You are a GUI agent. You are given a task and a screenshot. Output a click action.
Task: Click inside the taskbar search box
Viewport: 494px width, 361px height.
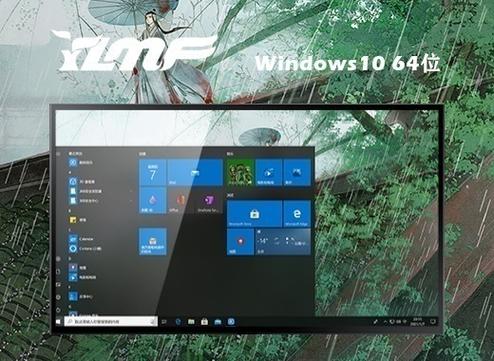point(111,322)
